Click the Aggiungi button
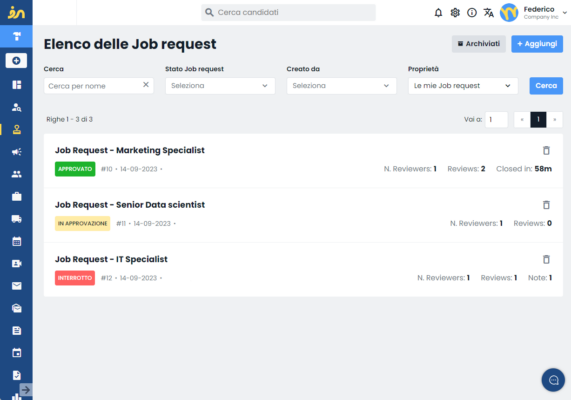This screenshot has height=400, width=571. click(537, 44)
